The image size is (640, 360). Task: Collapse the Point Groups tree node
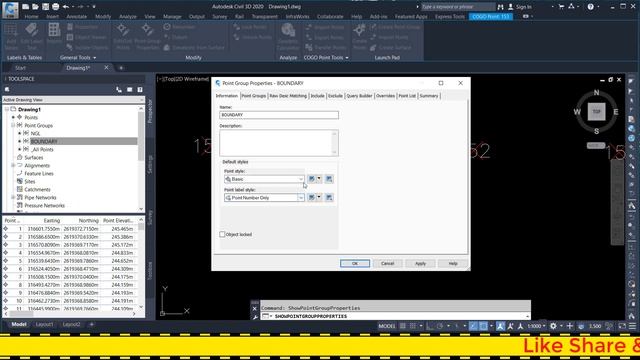[x=13, y=125]
